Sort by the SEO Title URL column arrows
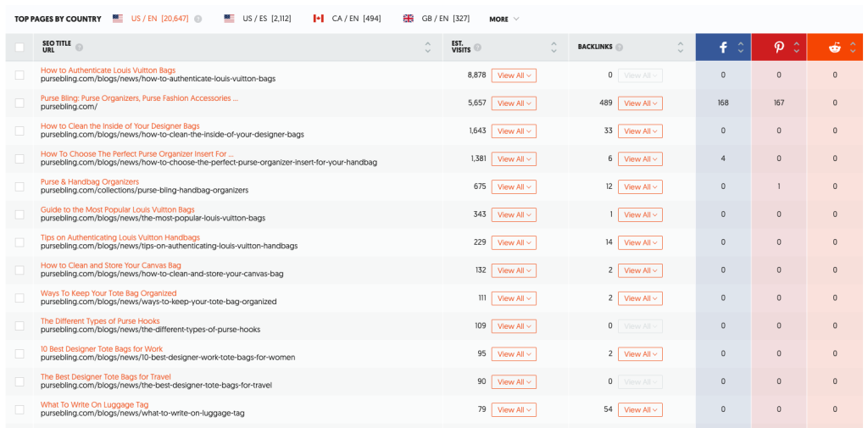 (x=427, y=47)
